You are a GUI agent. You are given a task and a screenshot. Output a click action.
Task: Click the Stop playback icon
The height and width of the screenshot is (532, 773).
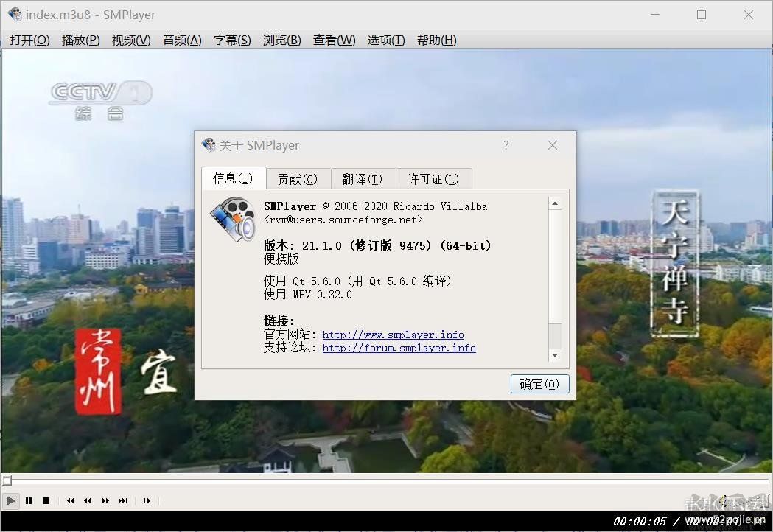(x=46, y=500)
